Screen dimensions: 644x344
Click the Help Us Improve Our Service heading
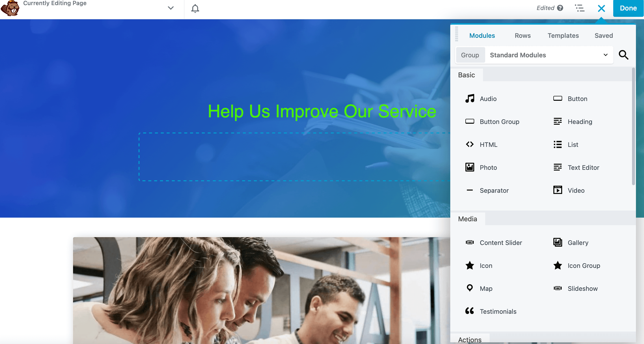[x=322, y=111]
